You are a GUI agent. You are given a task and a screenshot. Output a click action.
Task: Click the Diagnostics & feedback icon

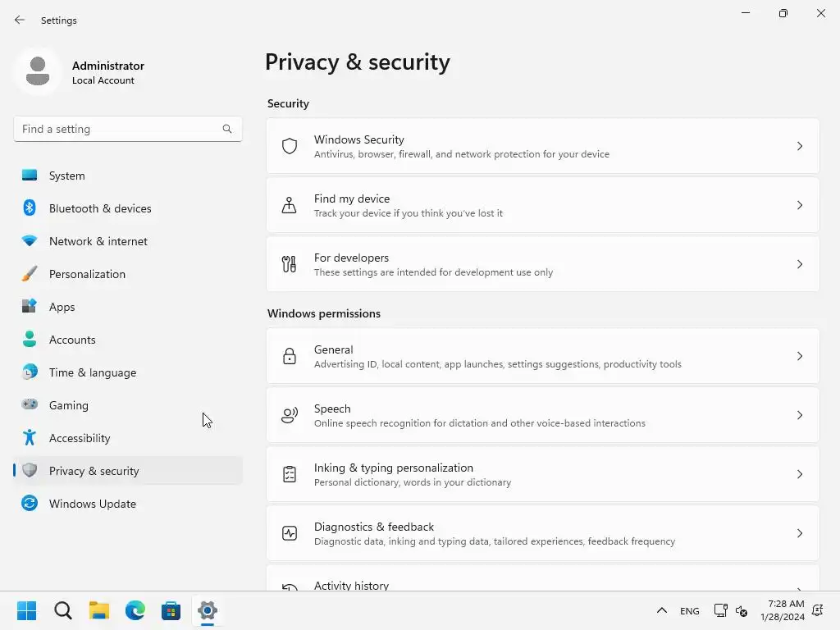coord(290,533)
